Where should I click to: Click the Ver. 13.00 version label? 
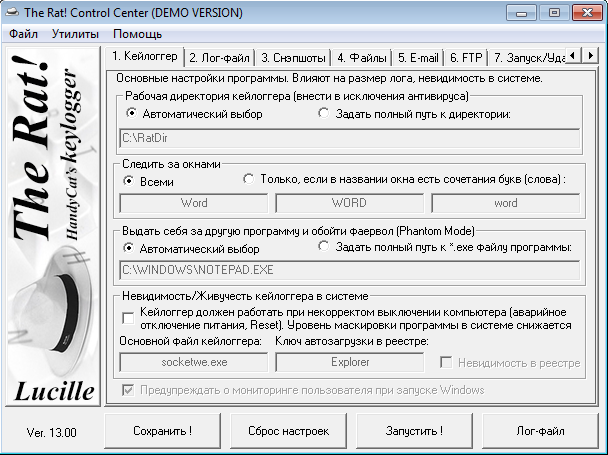click(52, 432)
